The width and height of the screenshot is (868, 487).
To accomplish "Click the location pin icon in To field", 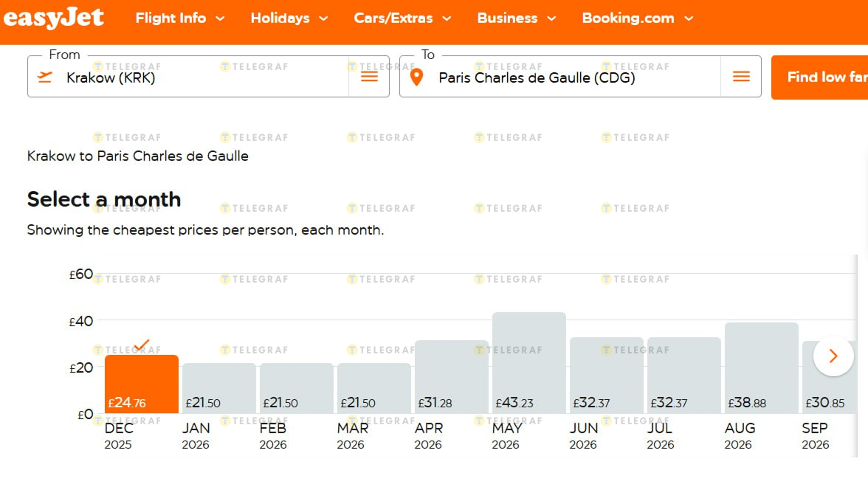I will (416, 77).
